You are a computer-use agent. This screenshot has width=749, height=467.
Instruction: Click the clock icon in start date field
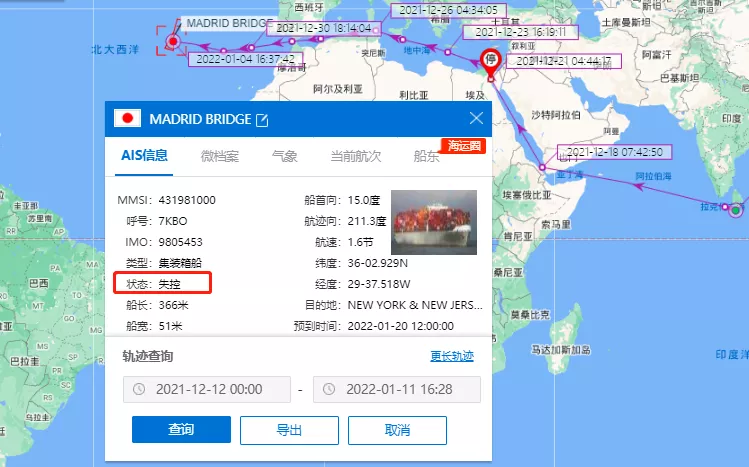139,389
